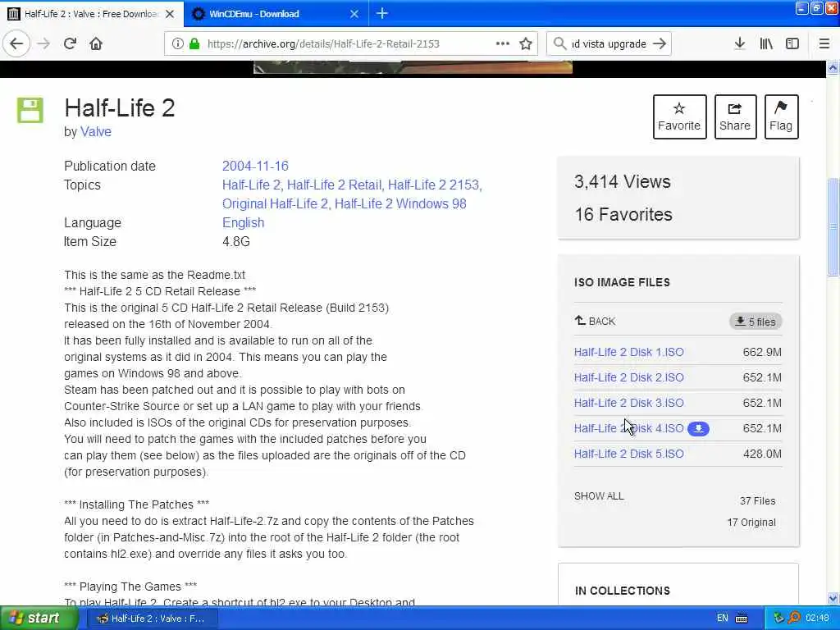Open the English language link
This screenshot has width=840, height=630.
click(x=243, y=223)
